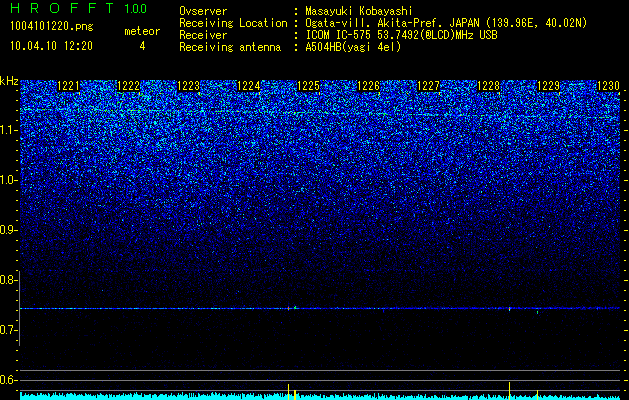Image resolution: width=629 pixels, height=400 pixels.
Task: Click the 0.7 kHz frequency label
Action: 8,330
